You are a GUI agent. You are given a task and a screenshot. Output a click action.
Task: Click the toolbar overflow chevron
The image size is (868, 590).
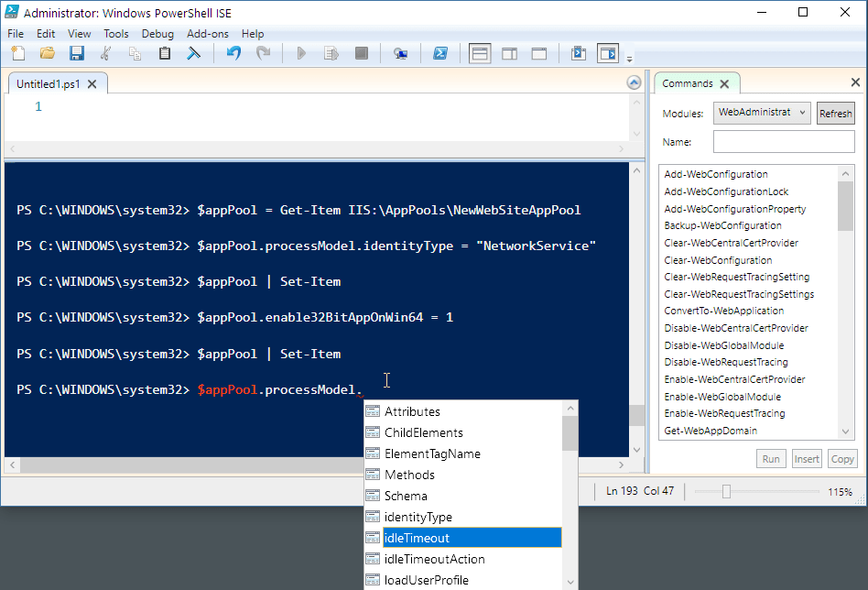coord(629,60)
